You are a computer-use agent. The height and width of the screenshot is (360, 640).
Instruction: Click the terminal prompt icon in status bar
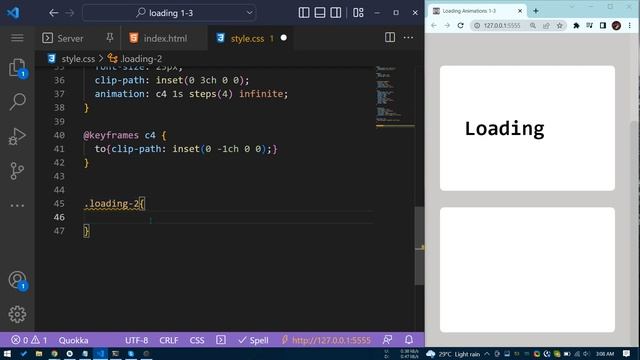click(x=221, y=340)
